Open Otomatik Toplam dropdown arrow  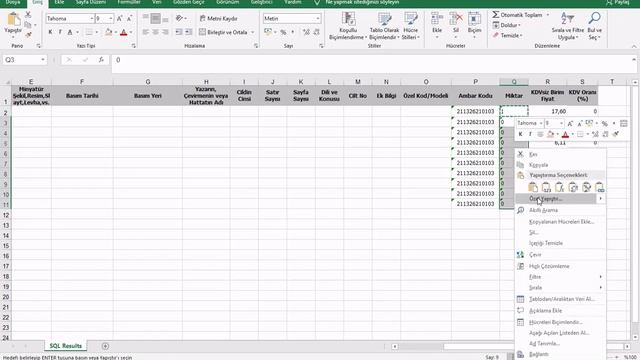tap(548, 15)
